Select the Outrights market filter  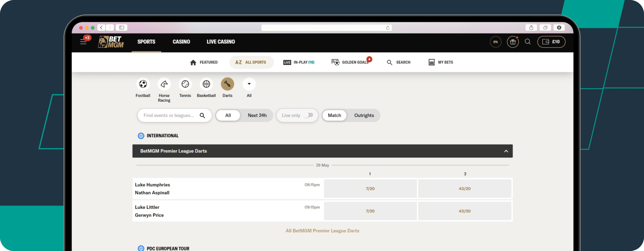[x=364, y=115]
